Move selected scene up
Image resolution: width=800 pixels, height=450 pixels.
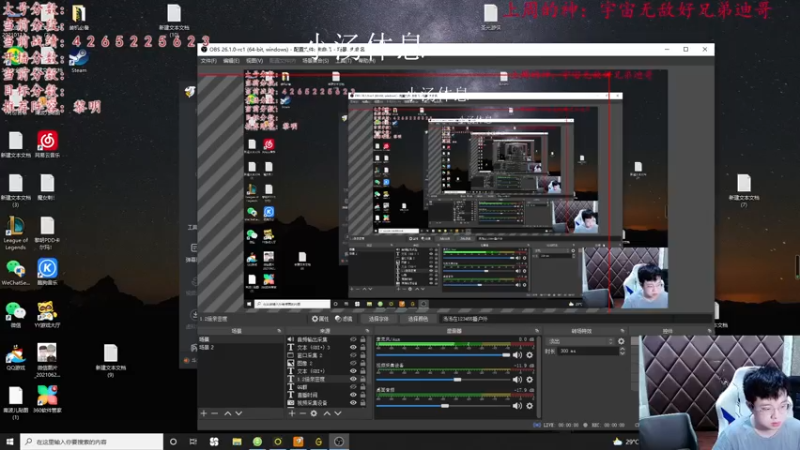tap(228, 413)
